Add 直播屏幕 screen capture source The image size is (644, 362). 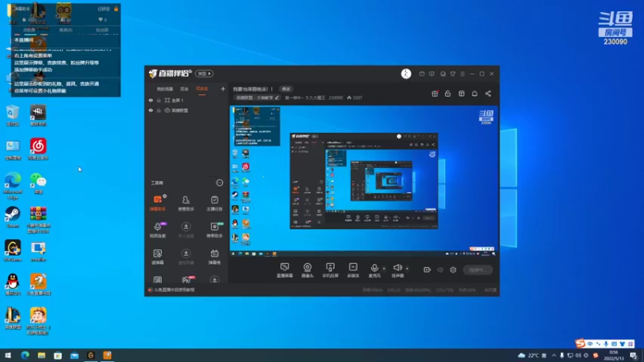pos(285,270)
